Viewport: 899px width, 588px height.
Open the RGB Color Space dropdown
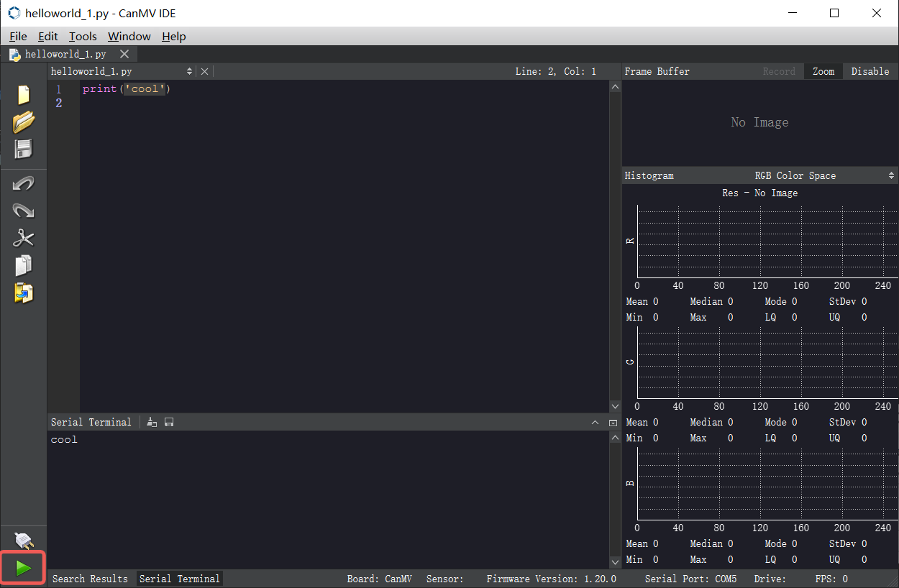[x=824, y=175]
